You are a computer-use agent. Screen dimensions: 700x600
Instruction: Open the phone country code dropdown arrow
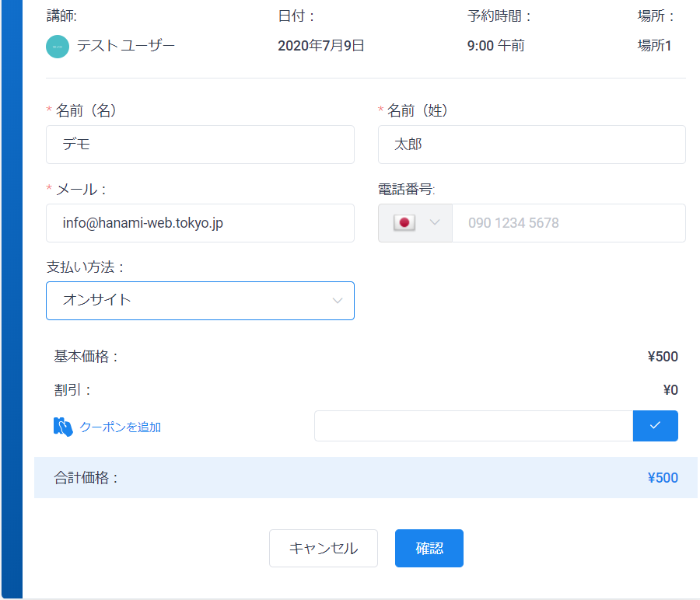coord(435,222)
